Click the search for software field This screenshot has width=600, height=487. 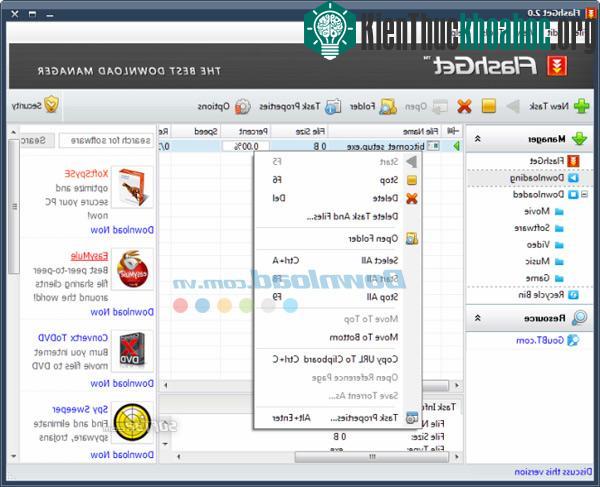coord(106,140)
